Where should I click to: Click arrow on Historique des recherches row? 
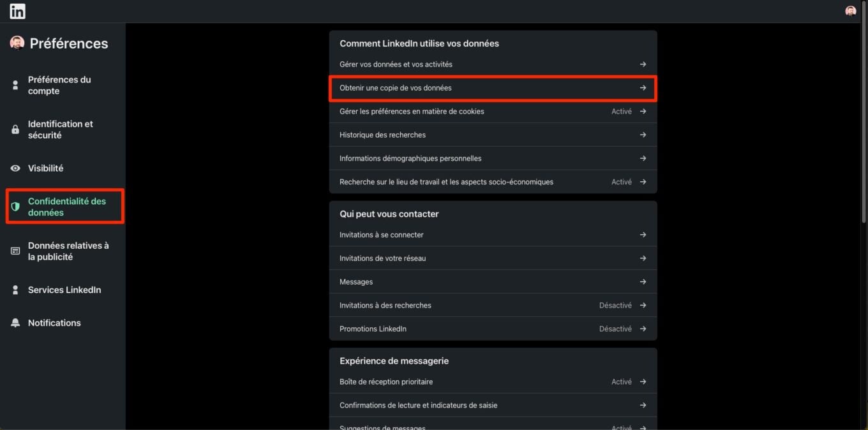(643, 135)
